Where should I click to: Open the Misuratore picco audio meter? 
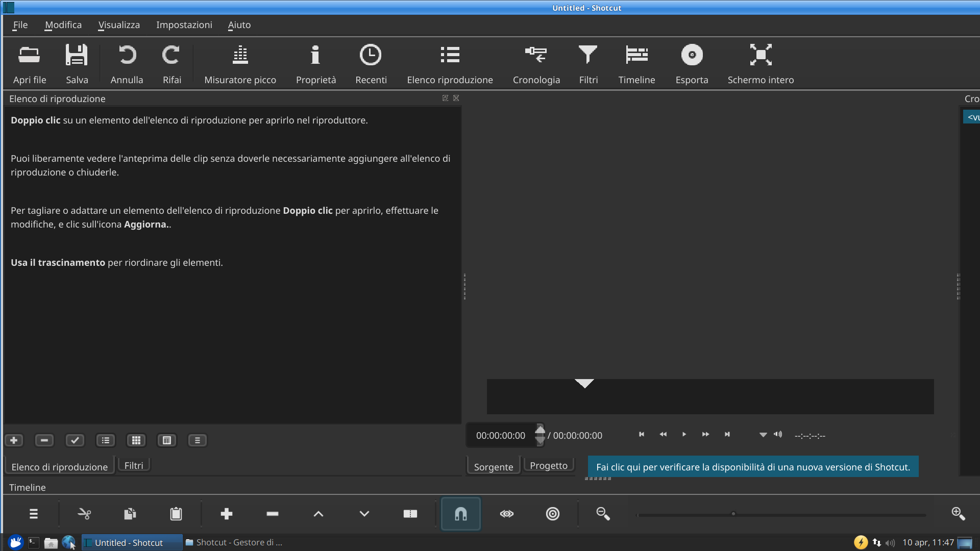(240, 64)
